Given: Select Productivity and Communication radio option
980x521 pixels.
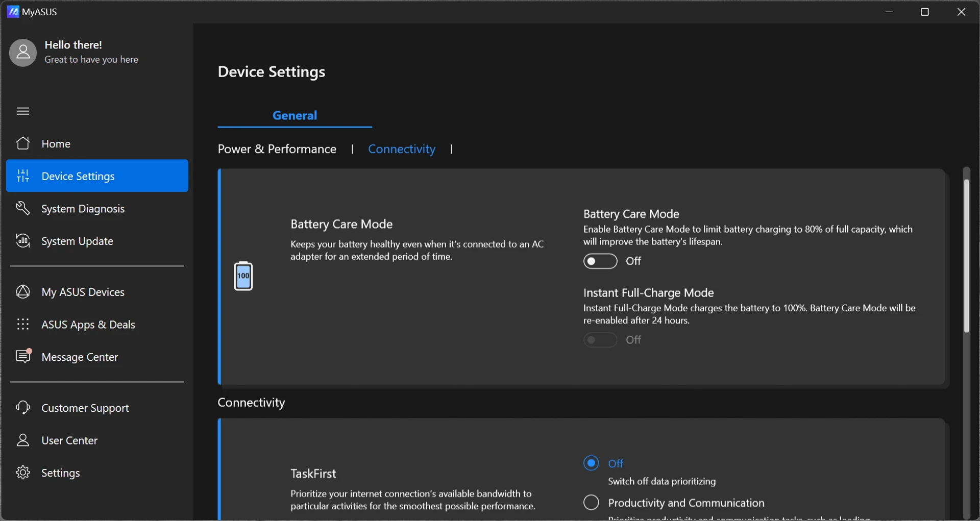Looking at the screenshot, I should click(x=591, y=503).
